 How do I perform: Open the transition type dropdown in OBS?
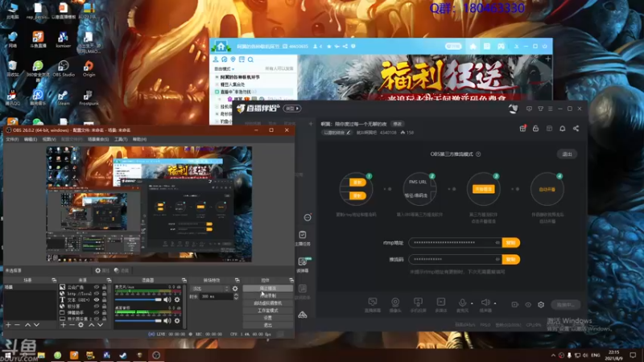(x=209, y=289)
